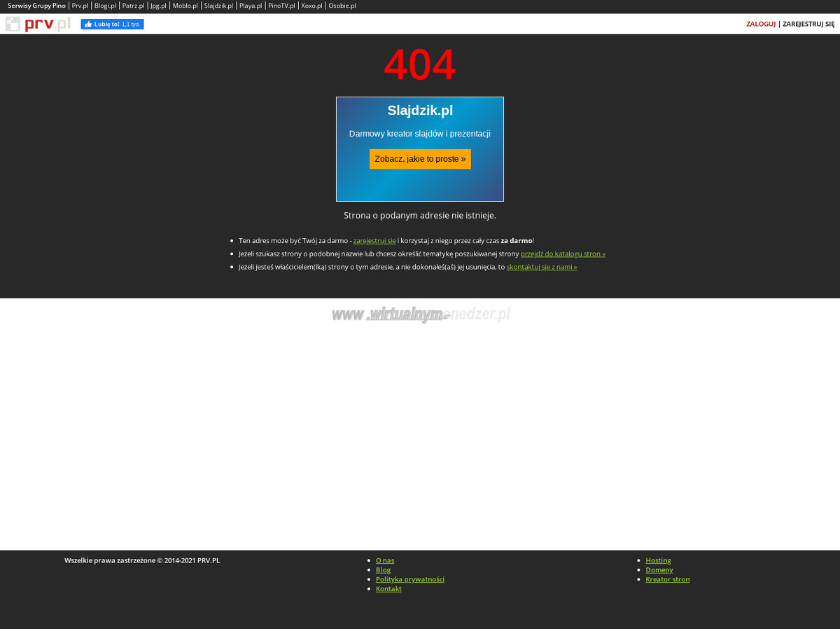Open Osobie.pl in the top services bar
The width and height of the screenshot is (840, 629).
coord(342,6)
